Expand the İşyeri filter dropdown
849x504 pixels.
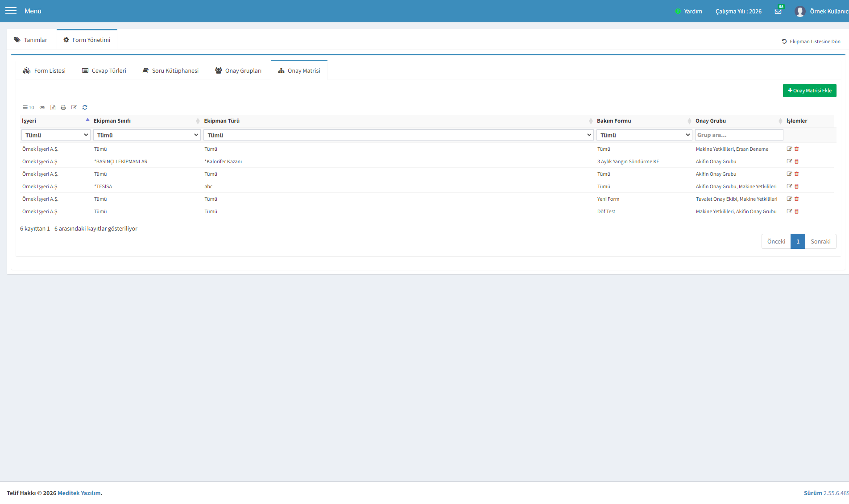[56, 135]
